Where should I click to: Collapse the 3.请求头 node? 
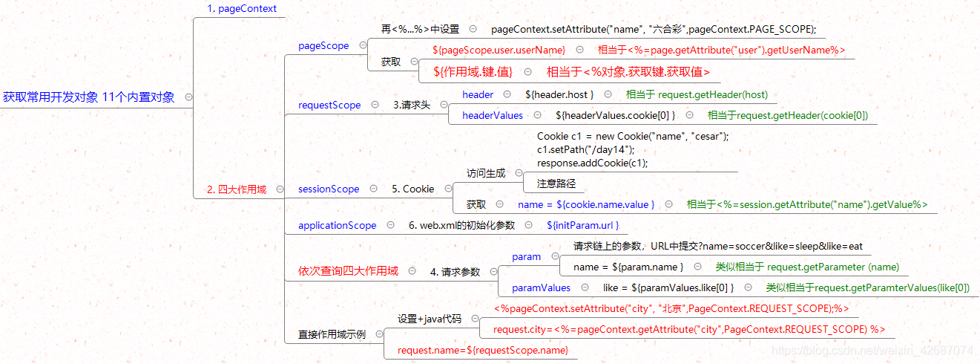443,105
